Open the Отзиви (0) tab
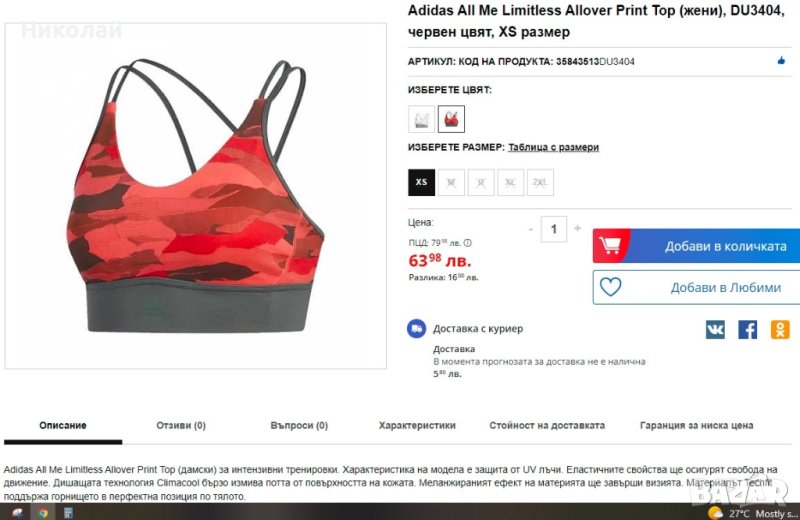The width and height of the screenshot is (800, 520). coord(181,425)
